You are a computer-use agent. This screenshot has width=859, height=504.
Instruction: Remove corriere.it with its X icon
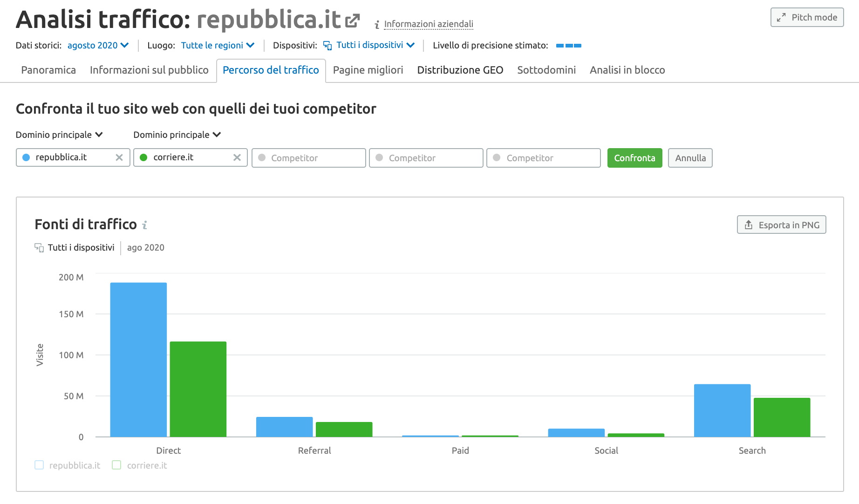(237, 157)
